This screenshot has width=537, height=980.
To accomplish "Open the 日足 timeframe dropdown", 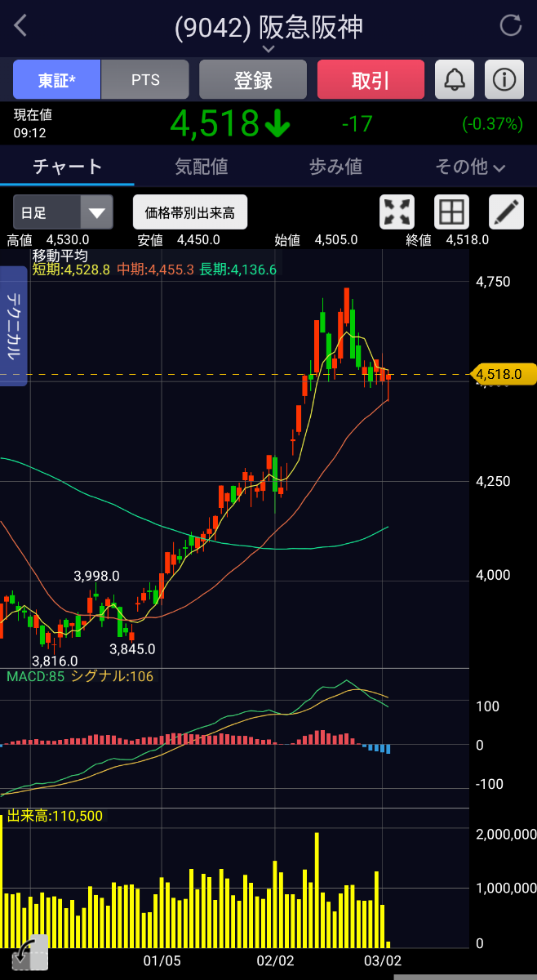I will [x=63, y=213].
